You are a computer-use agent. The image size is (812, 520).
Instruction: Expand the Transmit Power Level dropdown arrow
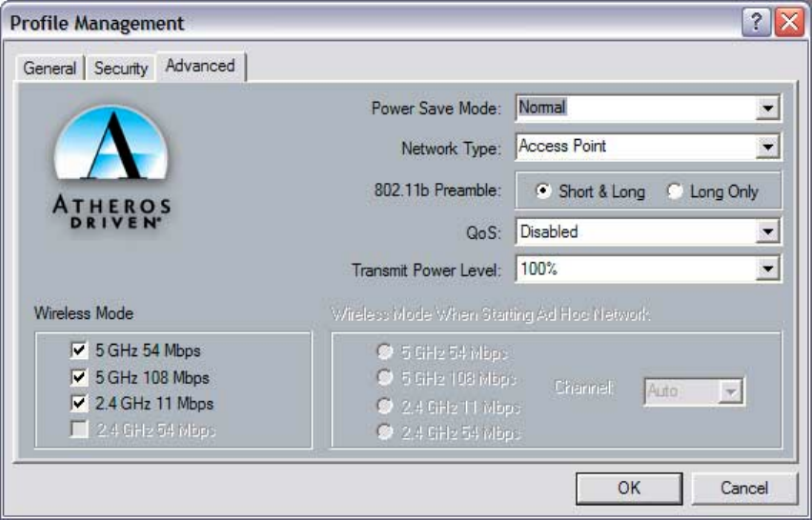(x=767, y=270)
